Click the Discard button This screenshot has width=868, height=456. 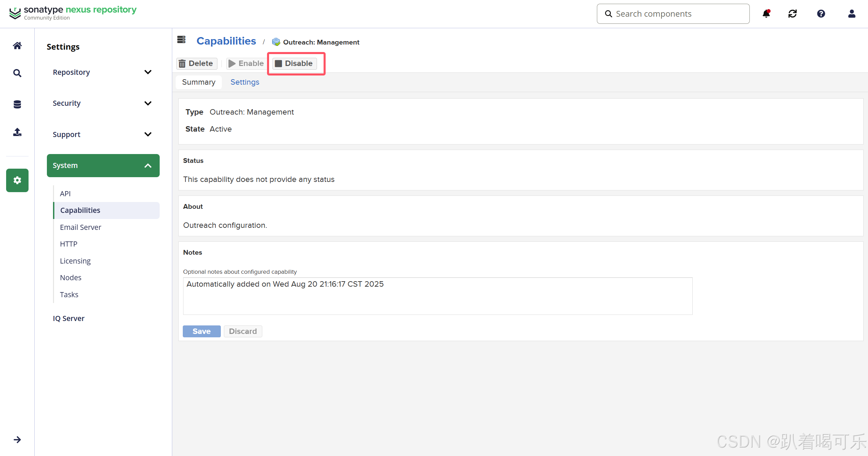tap(243, 331)
